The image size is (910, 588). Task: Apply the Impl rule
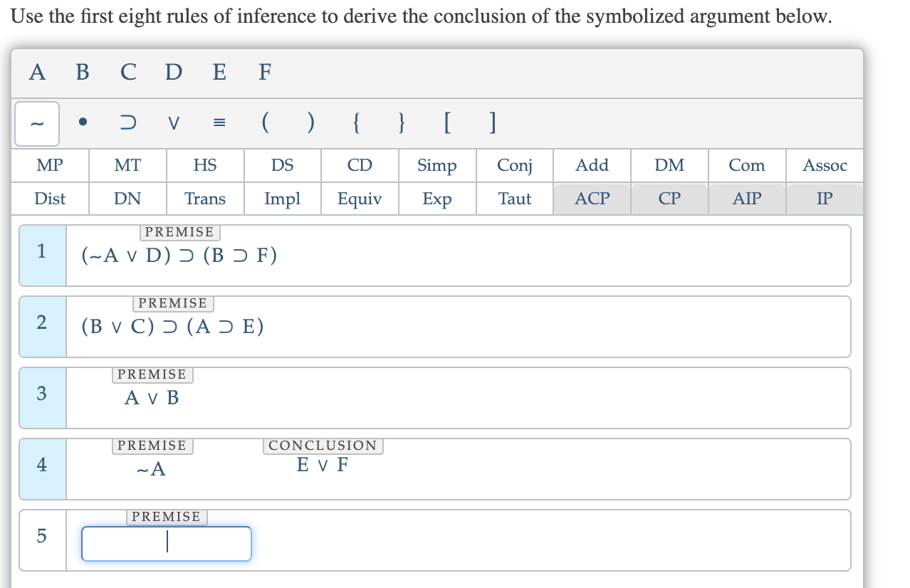282,199
